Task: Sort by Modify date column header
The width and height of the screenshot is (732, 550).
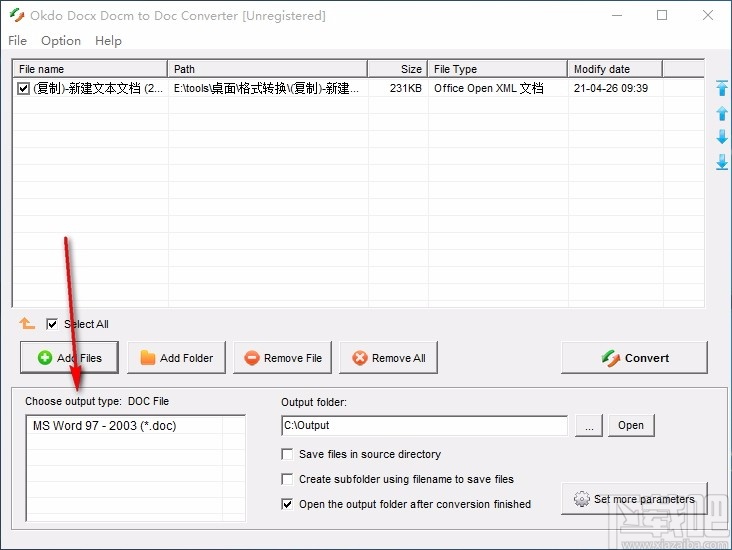Action: pyautogui.click(x=615, y=69)
